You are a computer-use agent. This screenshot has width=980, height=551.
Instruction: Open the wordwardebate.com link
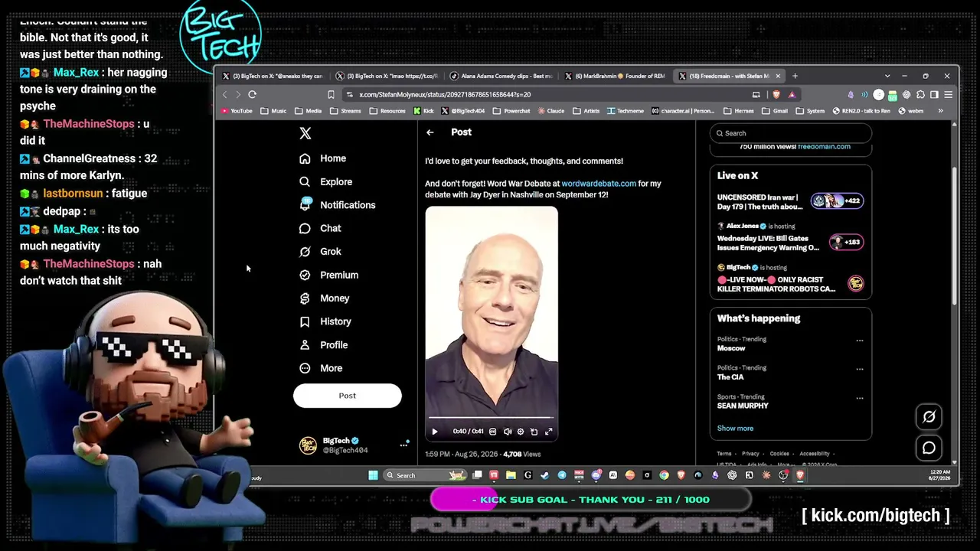pos(599,184)
